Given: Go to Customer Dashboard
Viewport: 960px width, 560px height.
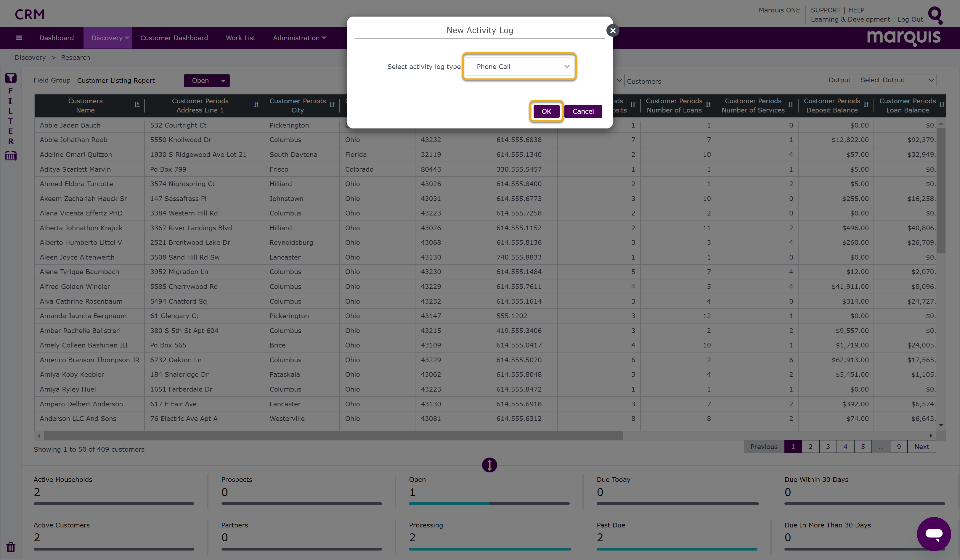Looking at the screenshot, I should point(174,38).
